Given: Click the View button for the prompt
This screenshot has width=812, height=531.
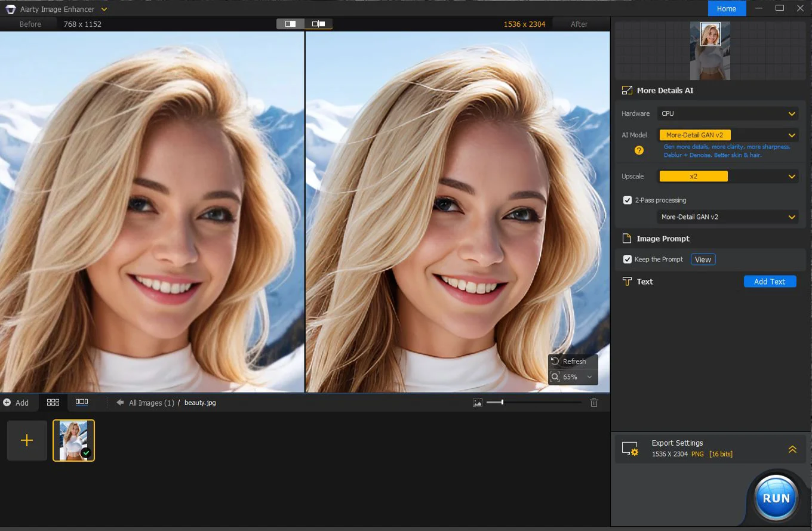Looking at the screenshot, I should pos(703,259).
